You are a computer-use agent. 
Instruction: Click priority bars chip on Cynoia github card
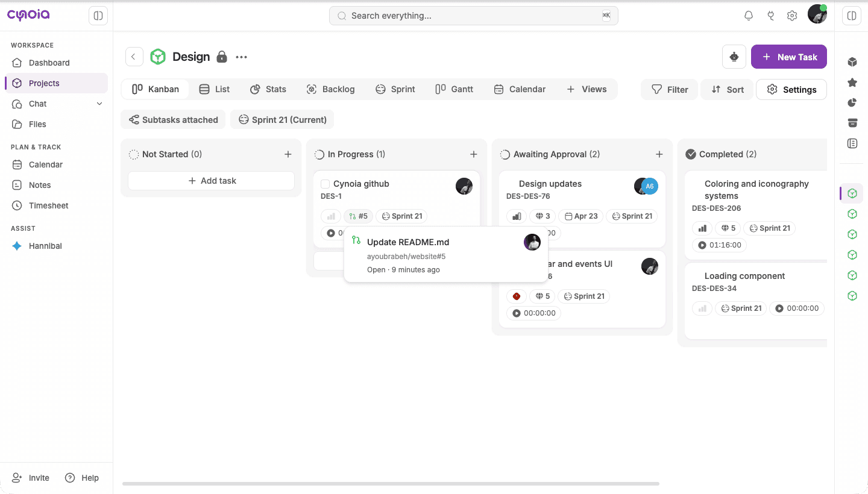point(331,216)
